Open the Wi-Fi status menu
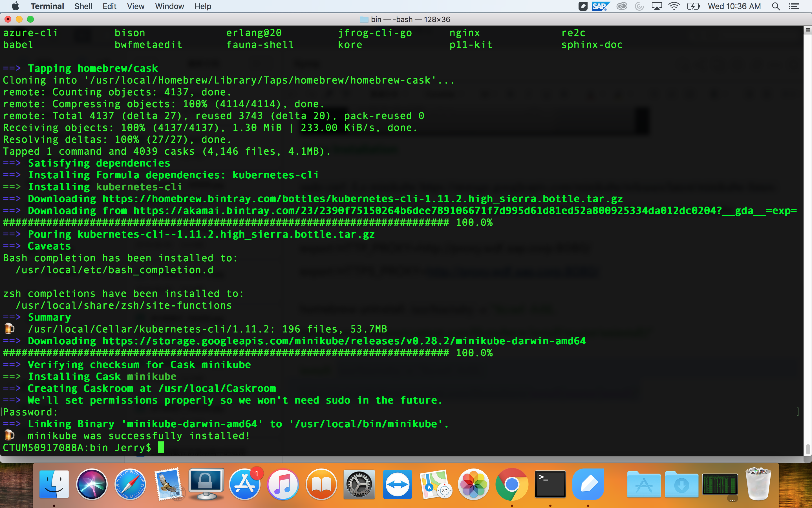Image resolution: width=812 pixels, height=508 pixels. coord(674,6)
